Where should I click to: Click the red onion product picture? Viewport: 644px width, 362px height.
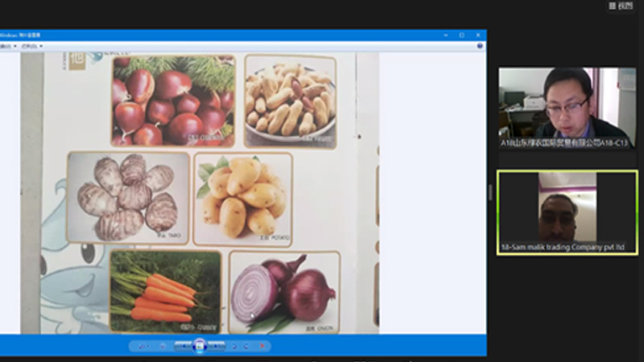(283, 291)
